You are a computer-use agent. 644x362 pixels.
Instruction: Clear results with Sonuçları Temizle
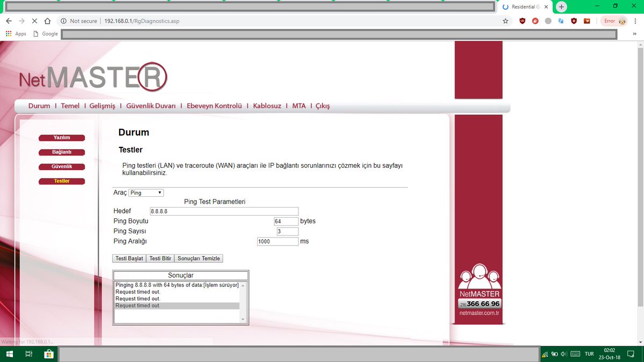[x=199, y=258]
